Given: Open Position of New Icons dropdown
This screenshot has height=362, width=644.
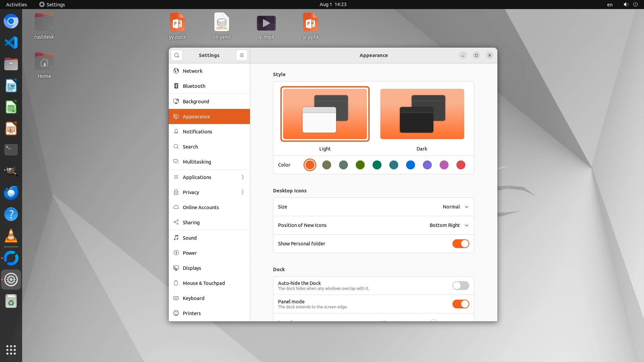Looking at the screenshot, I should [x=449, y=225].
